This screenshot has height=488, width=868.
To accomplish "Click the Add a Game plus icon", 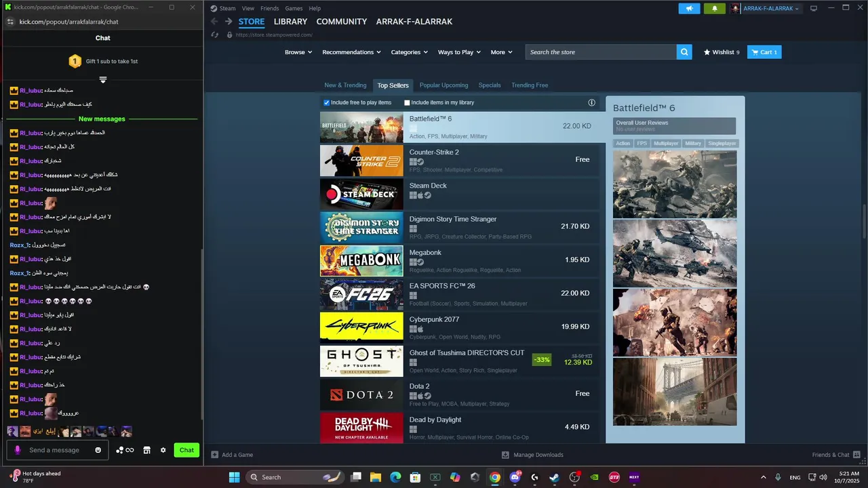I will [215, 455].
